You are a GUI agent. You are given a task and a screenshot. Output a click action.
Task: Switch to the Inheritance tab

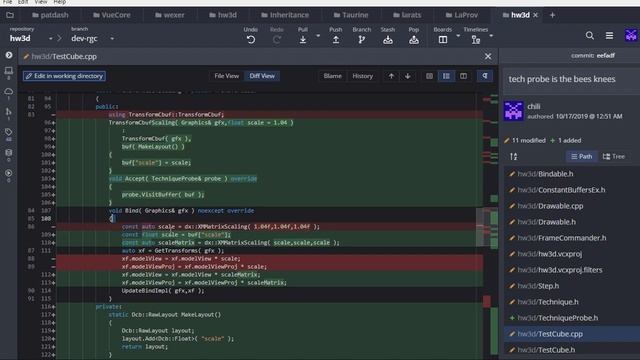(285, 15)
